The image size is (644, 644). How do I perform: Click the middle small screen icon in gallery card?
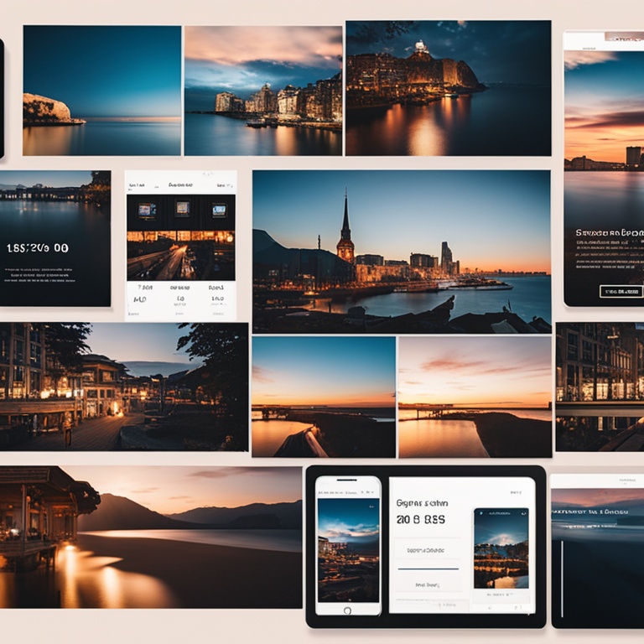tap(182, 210)
